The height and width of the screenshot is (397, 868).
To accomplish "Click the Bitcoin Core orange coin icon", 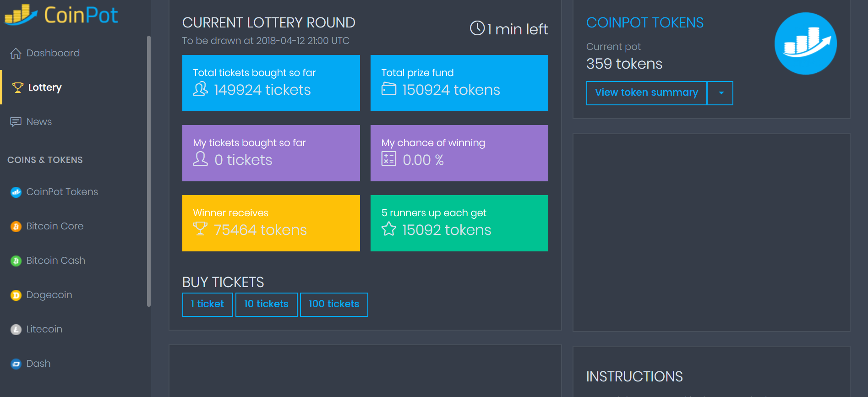I will pos(16,227).
